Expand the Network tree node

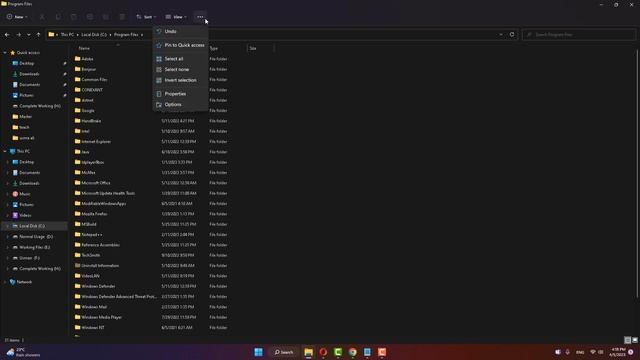tap(5, 282)
